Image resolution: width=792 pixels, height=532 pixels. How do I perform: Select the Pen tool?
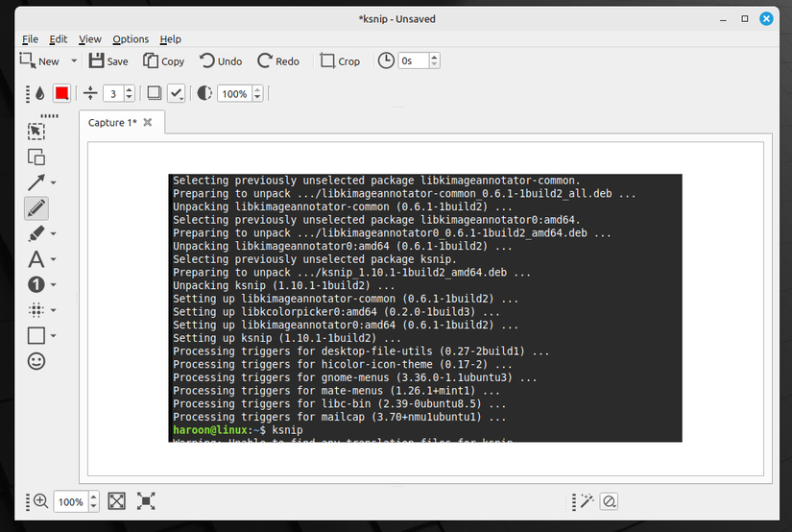[36, 208]
